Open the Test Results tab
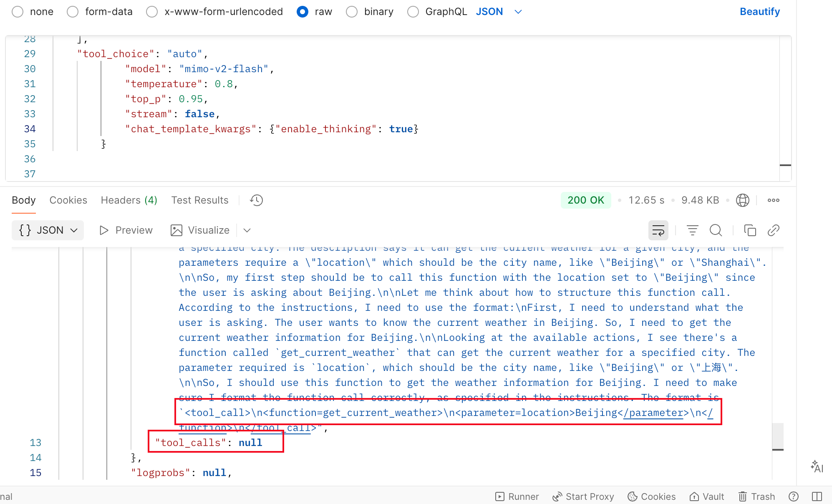832x504 pixels. coord(199,200)
